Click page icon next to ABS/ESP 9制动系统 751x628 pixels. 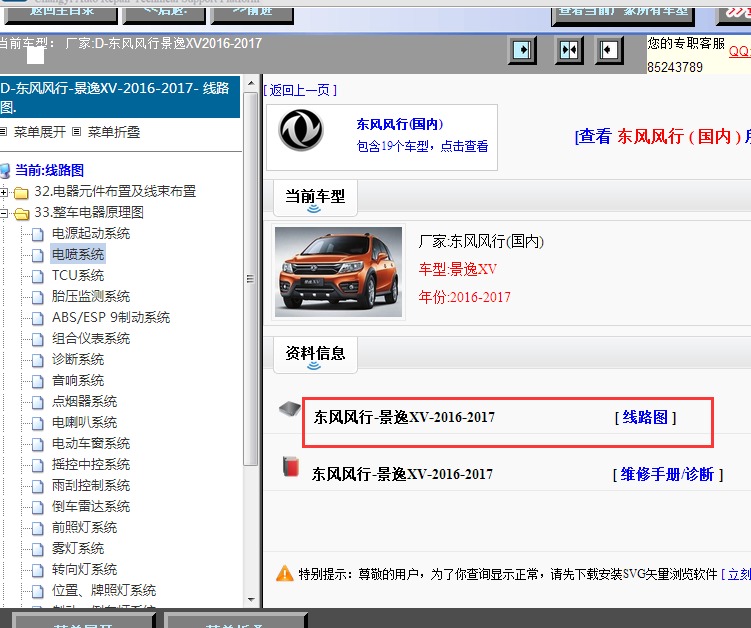(x=38, y=319)
